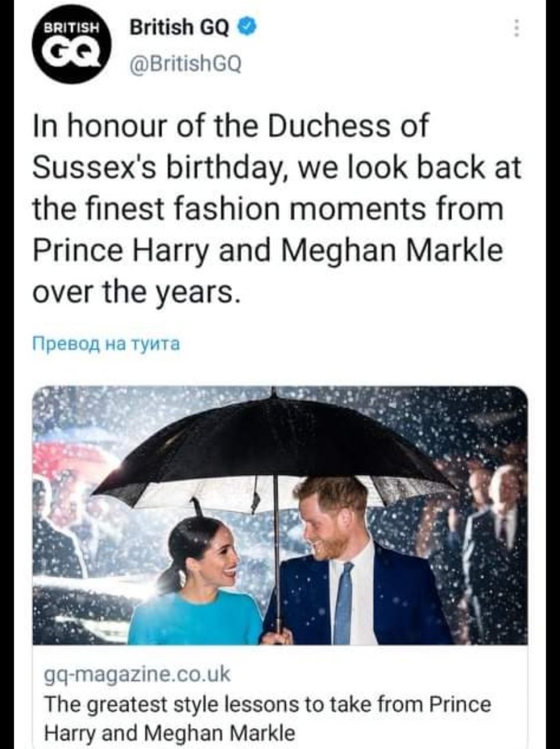Click "over the years." tweet line

(x=136, y=292)
